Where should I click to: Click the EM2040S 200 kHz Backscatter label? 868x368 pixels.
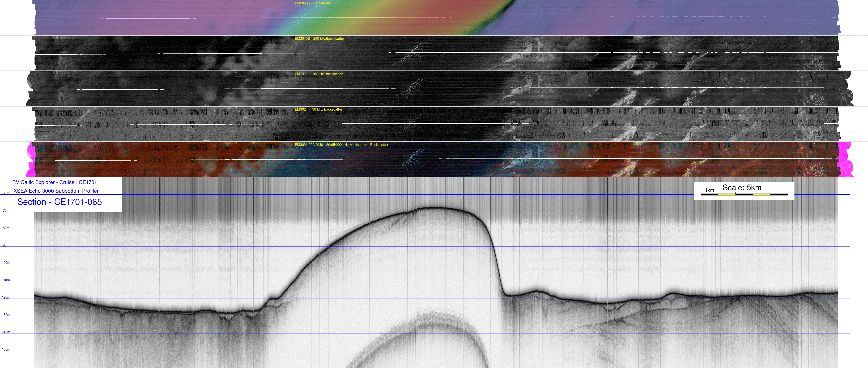coord(319,39)
